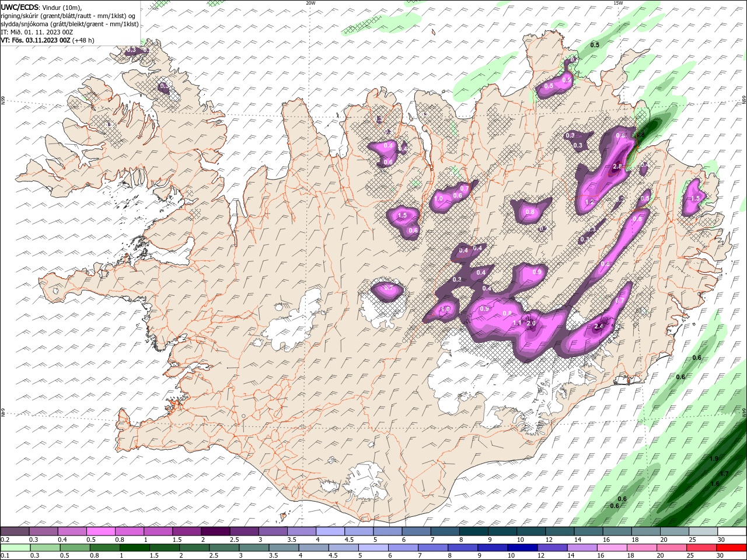The width and height of the screenshot is (747, 560).
Task: Select the 'VT: Fös. 03.11.2023 00Z (+48 h)' line
Action: point(47,40)
